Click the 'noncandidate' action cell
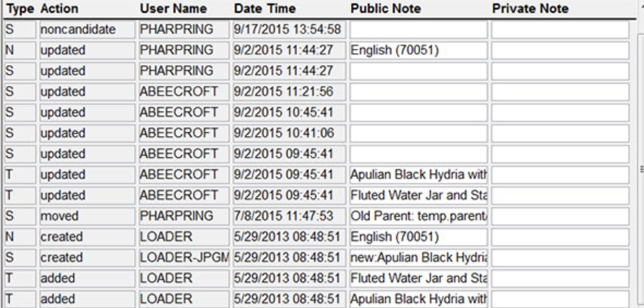Viewport: 644px width, 308px height. tap(86, 30)
